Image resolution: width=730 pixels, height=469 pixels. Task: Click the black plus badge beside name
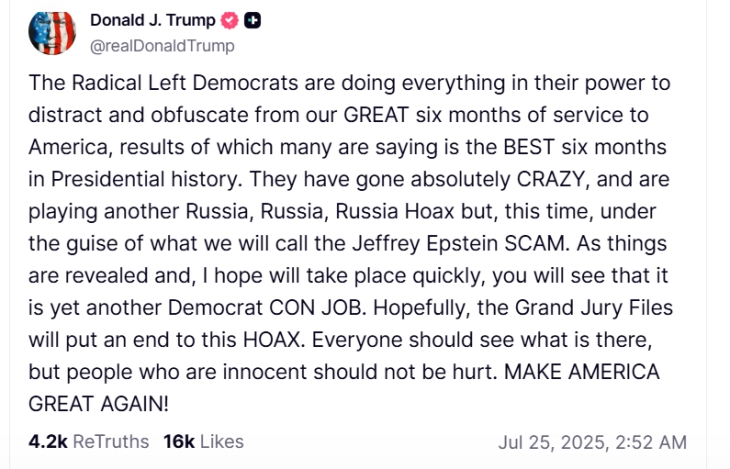(255, 20)
